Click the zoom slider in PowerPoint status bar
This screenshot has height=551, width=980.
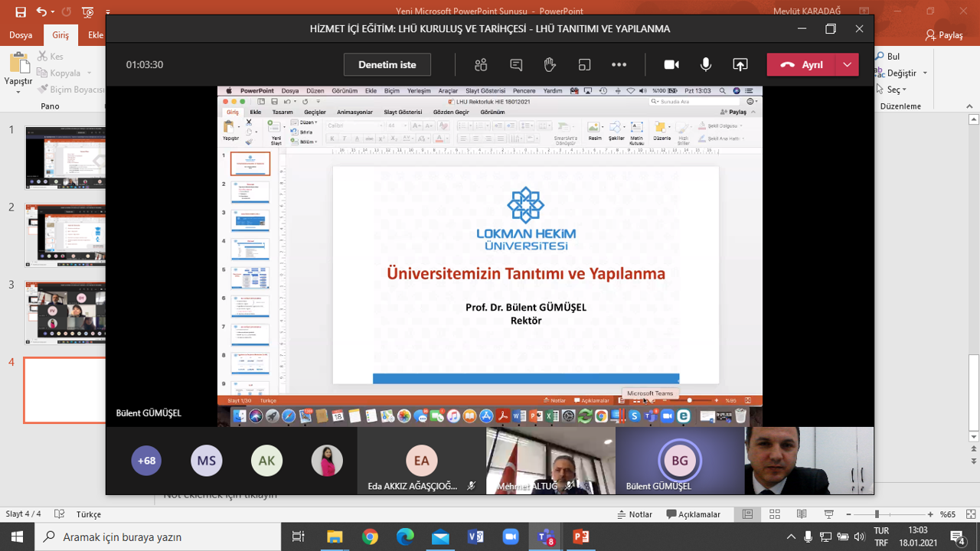point(888,514)
